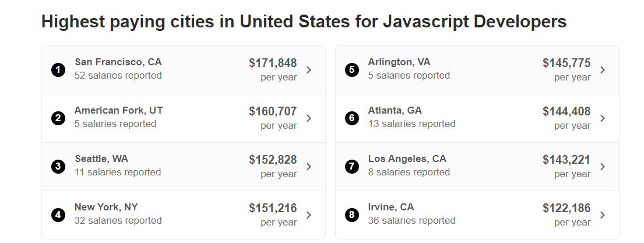Click the rank 3 badge icon
Image resolution: width=644 pixels, height=243 pixels.
(x=58, y=167)
